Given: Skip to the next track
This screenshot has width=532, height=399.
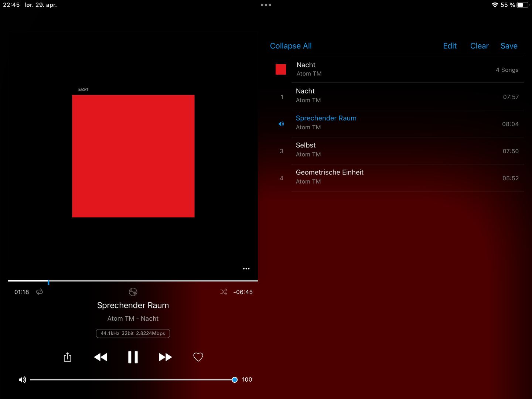Looking at the screenshot, I should (x=165, y=357).
